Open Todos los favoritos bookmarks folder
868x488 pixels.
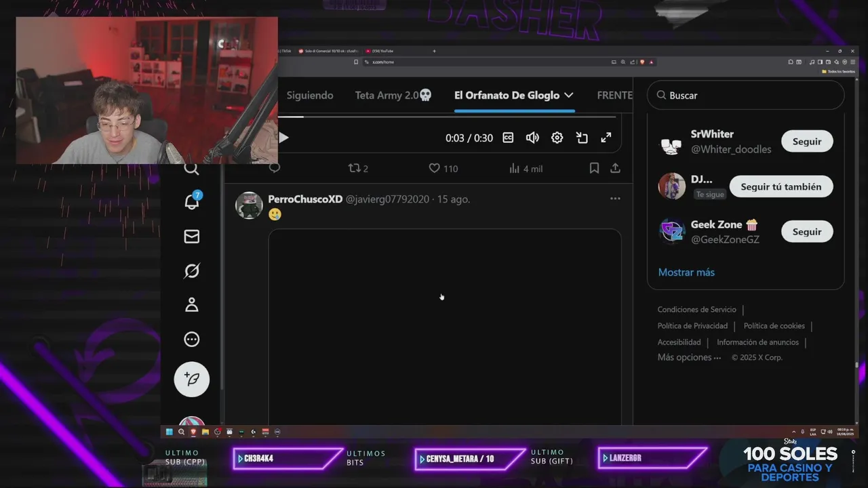pyautogui.click(x=839, y=71)
